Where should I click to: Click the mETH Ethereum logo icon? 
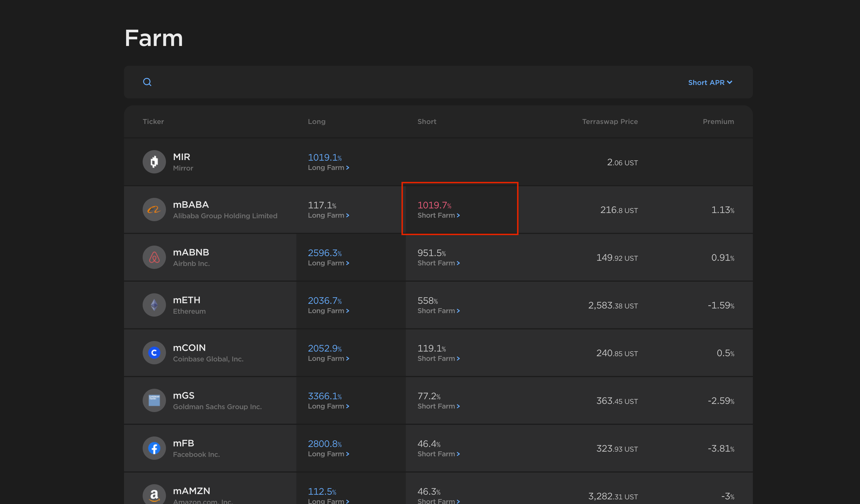pos(154,305)
